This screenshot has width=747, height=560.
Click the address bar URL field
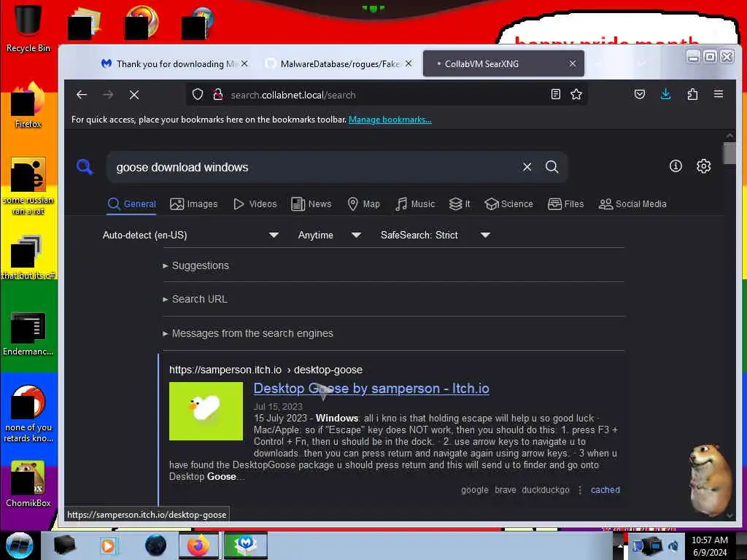tap(386, 95)
